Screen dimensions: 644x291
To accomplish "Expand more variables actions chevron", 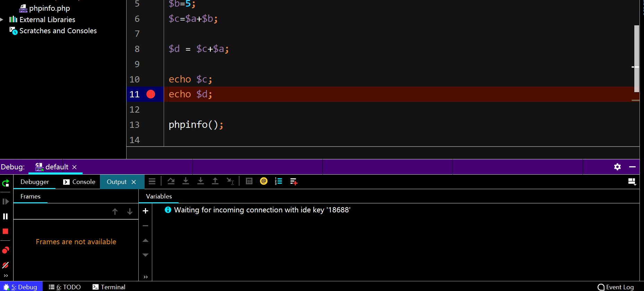I will (x=146, y=277).
